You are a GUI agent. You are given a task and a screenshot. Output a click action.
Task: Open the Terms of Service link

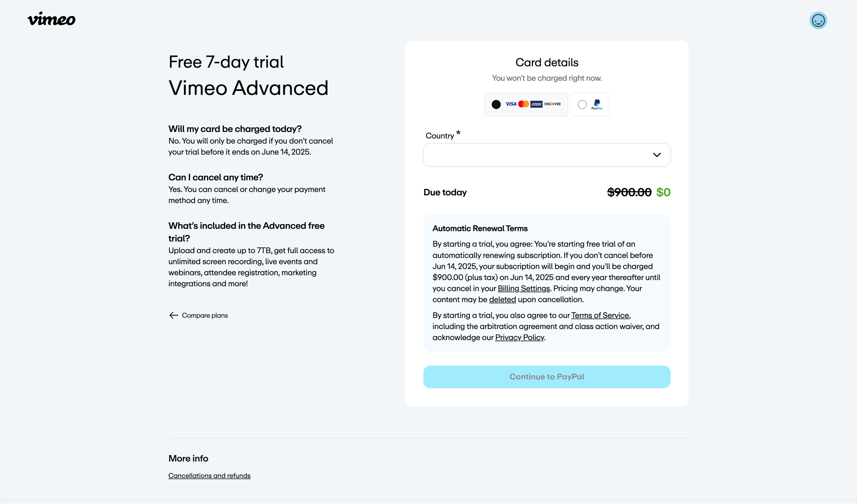600,315
